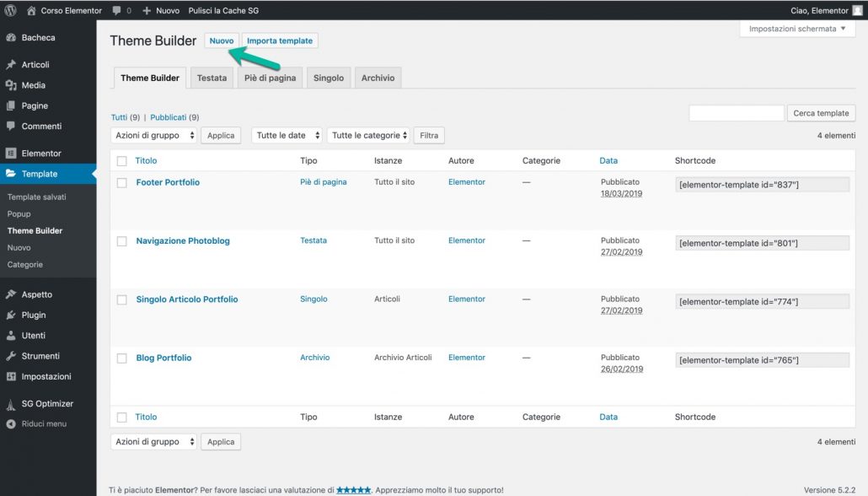This screenshot has height=496, width=868.
Task: Open the Popup submenu item
Action: 19,214
